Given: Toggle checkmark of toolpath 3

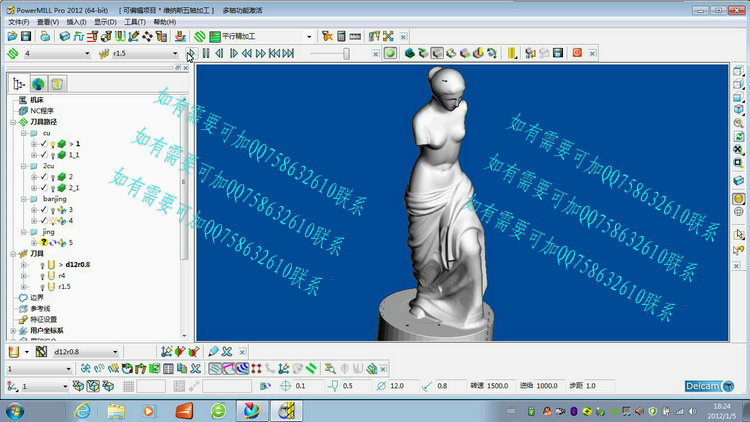Looking at the screenshot, I should point(44,210).
